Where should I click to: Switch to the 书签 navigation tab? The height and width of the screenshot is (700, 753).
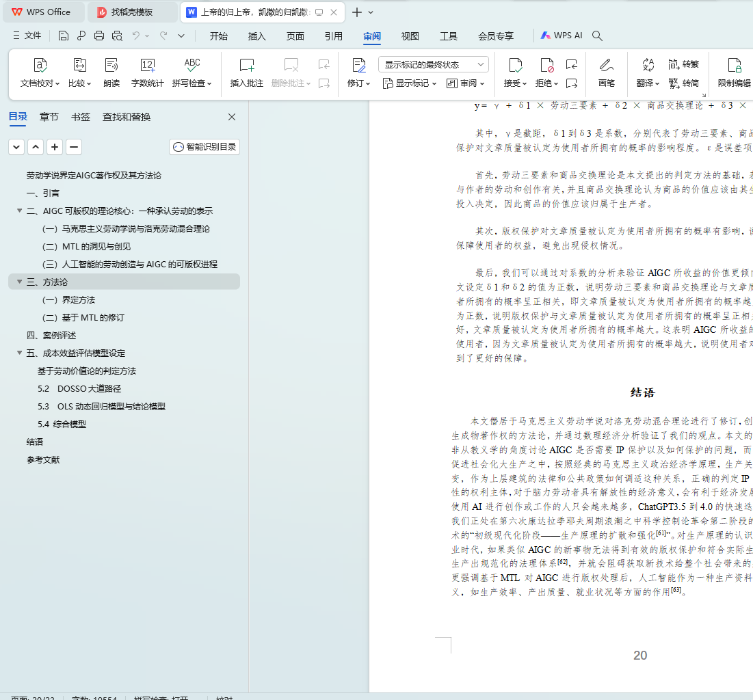(x=81, y=117)
